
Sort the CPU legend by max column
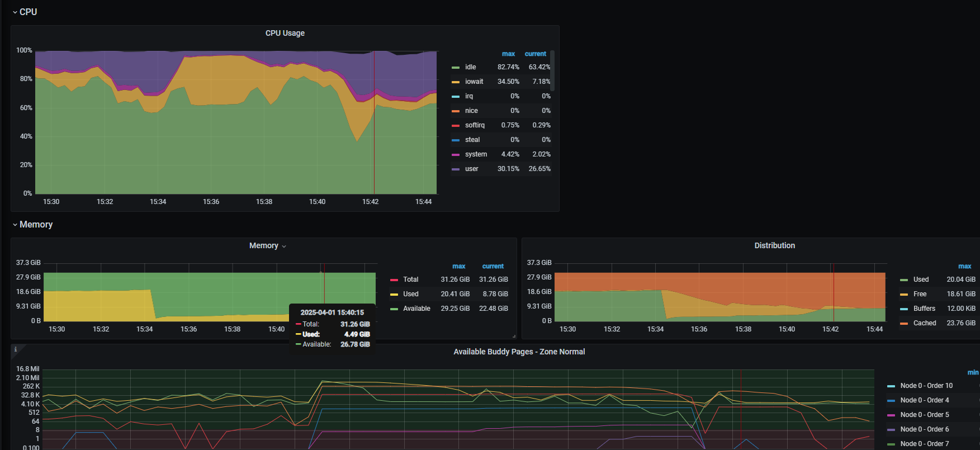point(508,54)
